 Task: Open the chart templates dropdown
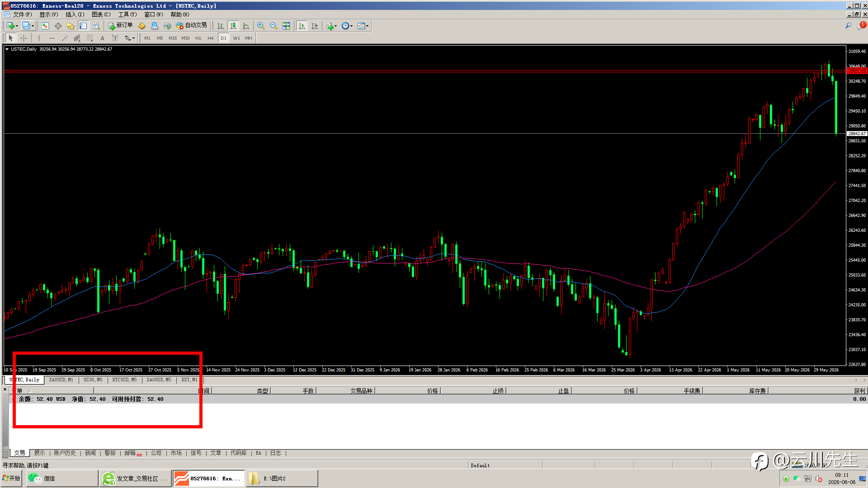(x=363, y=26)
